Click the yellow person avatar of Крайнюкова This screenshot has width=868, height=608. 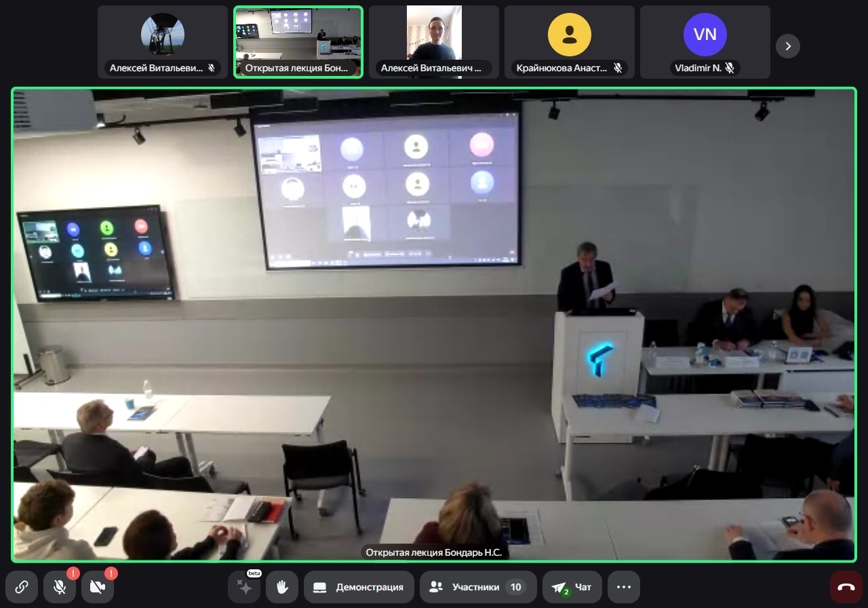(x=569, y=35)
